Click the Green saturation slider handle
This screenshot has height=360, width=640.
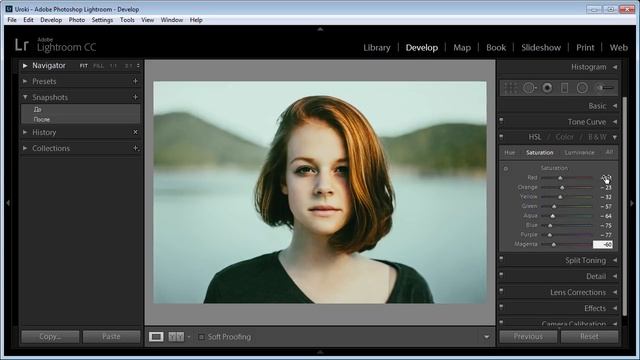[554, 207]
